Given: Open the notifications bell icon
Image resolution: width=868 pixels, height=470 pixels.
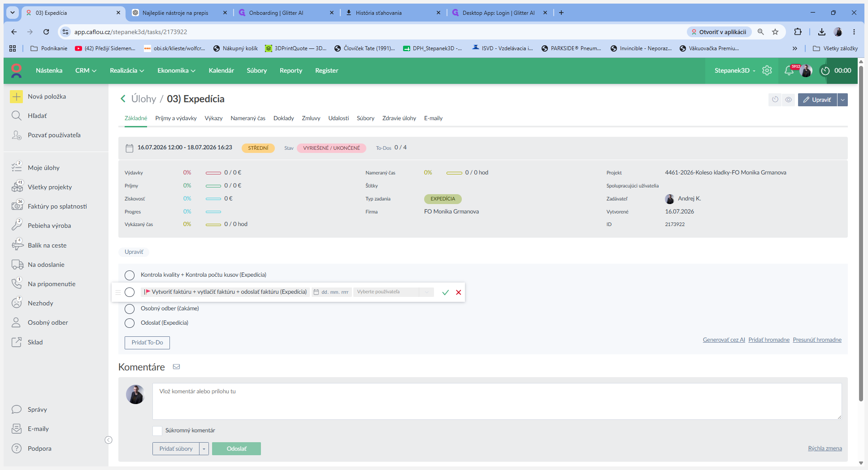Looking at the screenshot, I should pyautogui.click(x=789, y=70).
